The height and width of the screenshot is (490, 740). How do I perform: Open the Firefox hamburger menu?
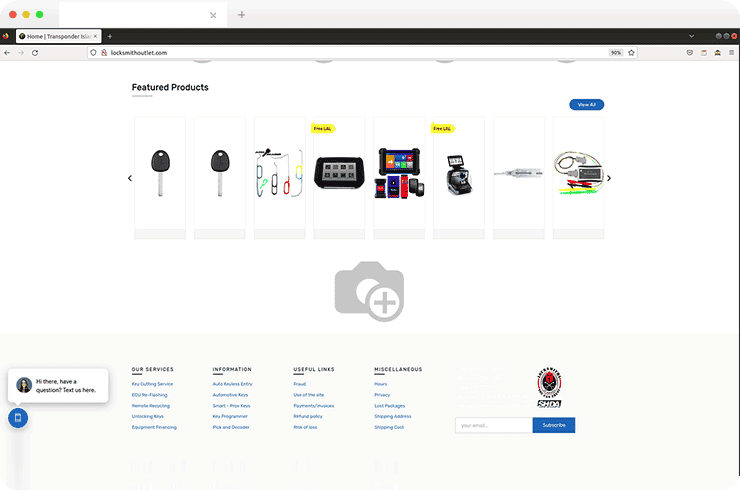point(731,52)
